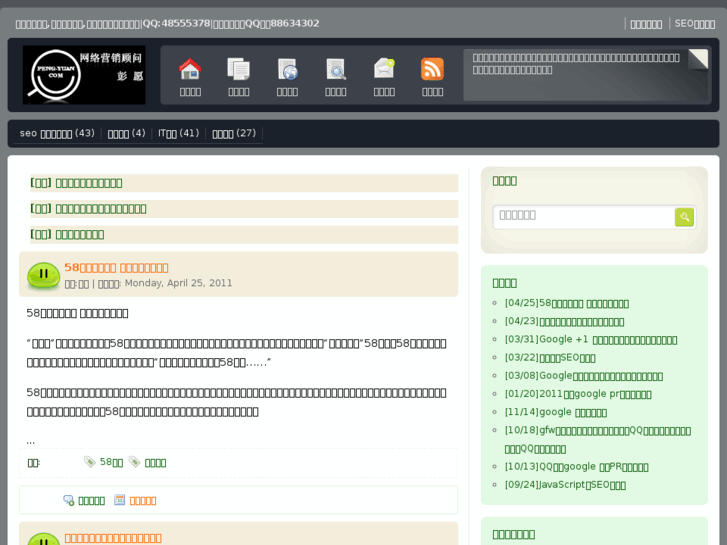Image resolution: width=727 pixels, height=545 pixels.
Task: Open sidebar entry [11/14] google
Action: click(555, 412)
